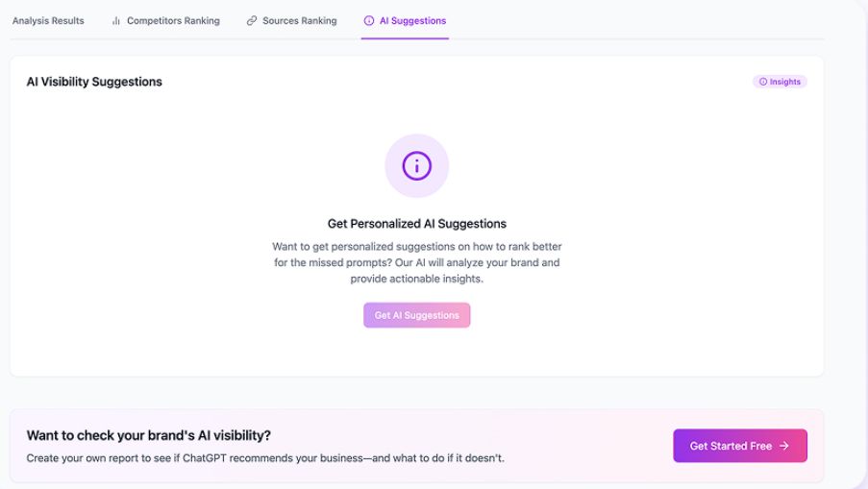The image size is (868, 489).
Task: Select the Sources Ranking tab
Action: pyautogui.click(x=299, y=21)
